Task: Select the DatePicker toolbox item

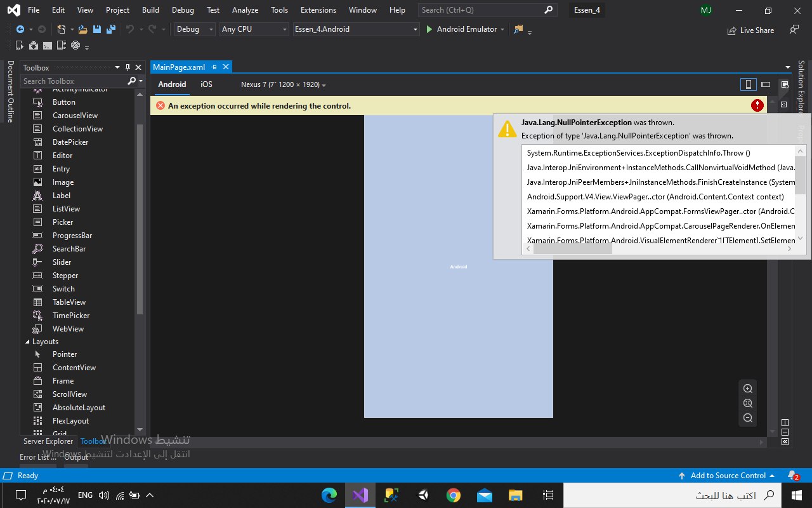Action: [70, 142]
